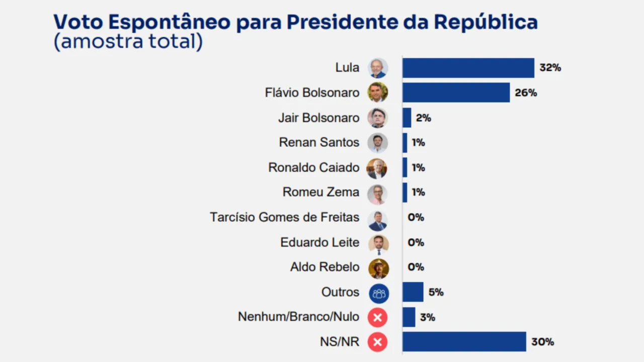This screenshot has height=362, width=644.
Task: Click the 30% bar in the NS/NR row
Action: pyautogui.click(x=464, y=342)
